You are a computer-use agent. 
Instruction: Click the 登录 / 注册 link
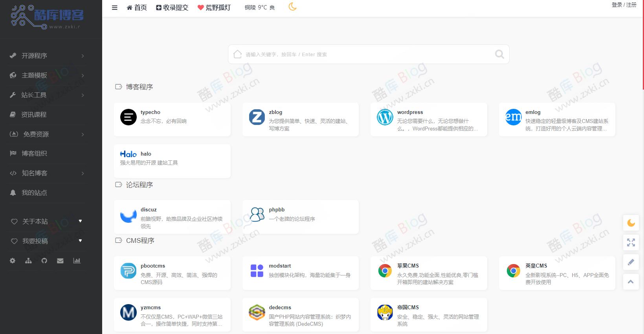624,5
